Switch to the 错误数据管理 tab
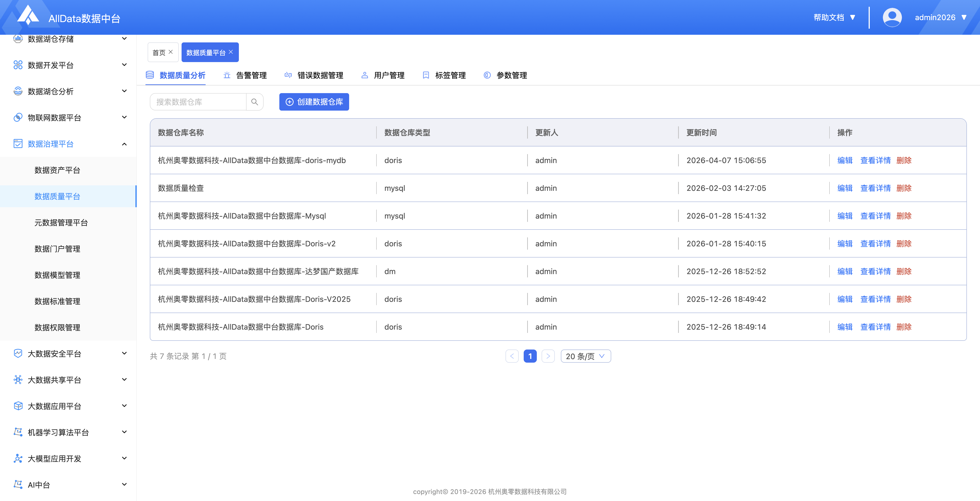 pos(314,75)
